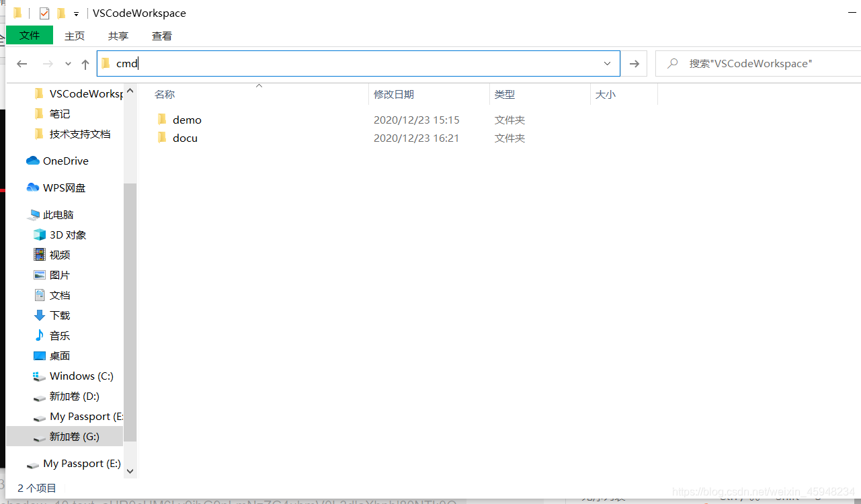This screenshot has height=504, width=861.
Task: Click the demo folder icon
Action: tap(162, 120)
